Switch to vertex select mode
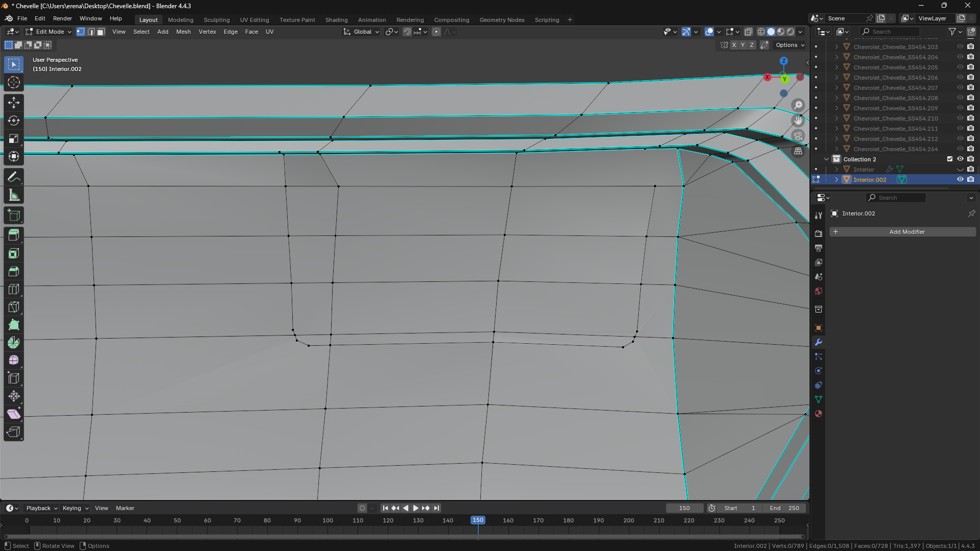 (81, 32)
